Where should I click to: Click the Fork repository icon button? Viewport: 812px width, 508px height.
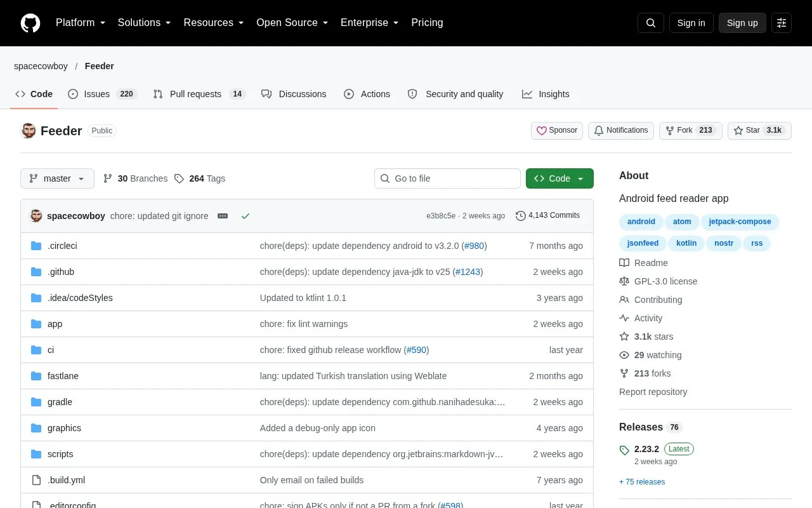690,130
